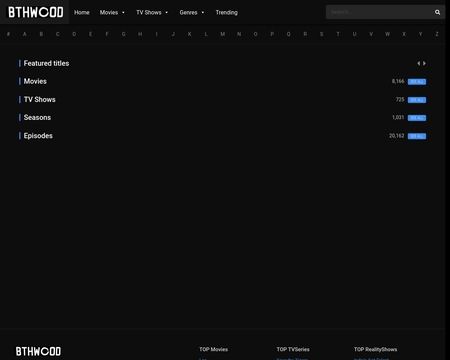
Task: Filter titles by letter H
Action: click(x=140, y=34)
